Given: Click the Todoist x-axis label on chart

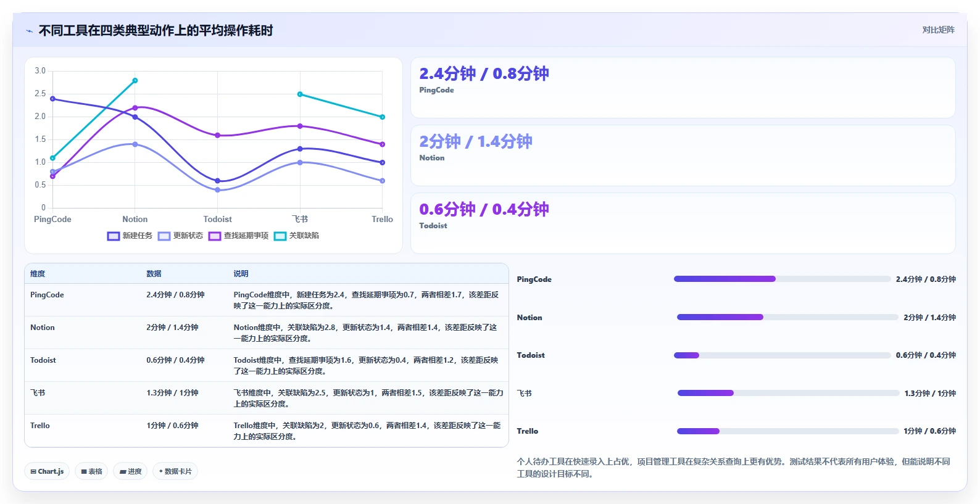Looking at the screenshot, I should tap(218, 219).
